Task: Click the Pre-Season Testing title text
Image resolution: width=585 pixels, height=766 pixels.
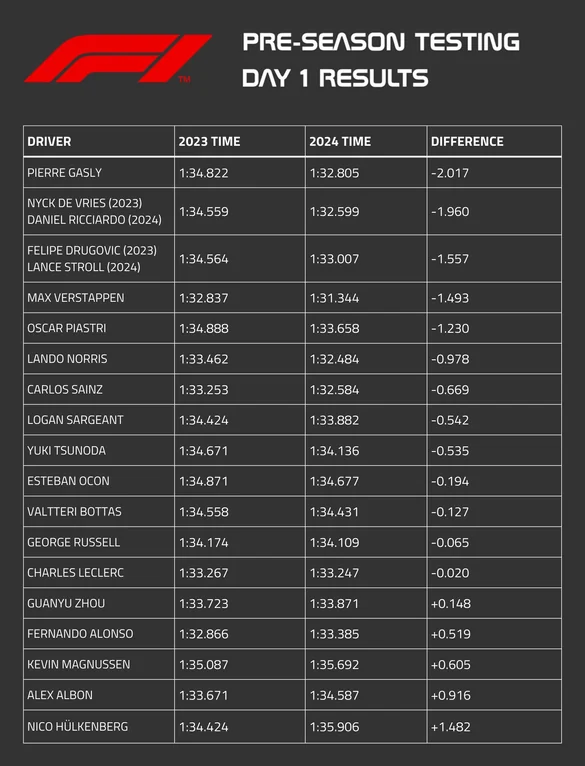Action: click(381, 42)
